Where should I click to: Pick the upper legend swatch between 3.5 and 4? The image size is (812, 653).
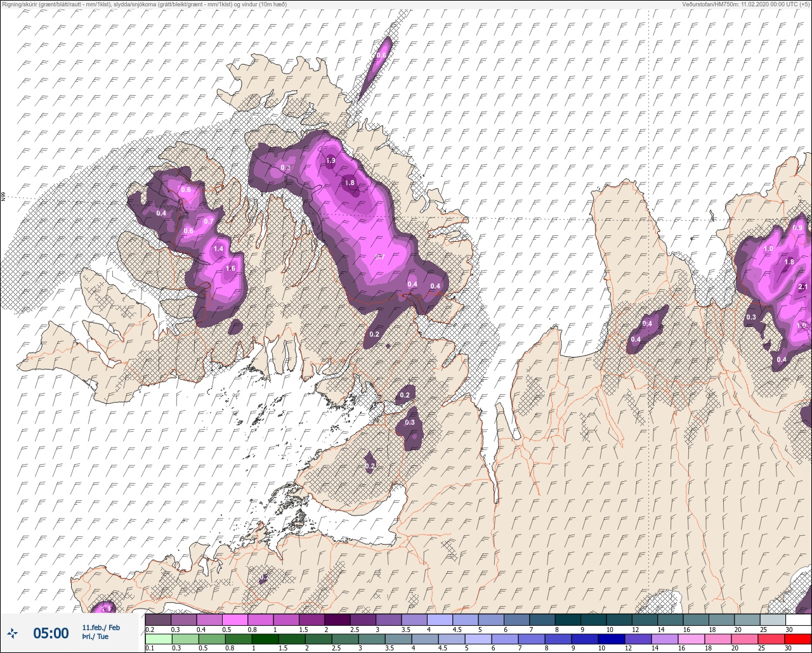point(414,619)
